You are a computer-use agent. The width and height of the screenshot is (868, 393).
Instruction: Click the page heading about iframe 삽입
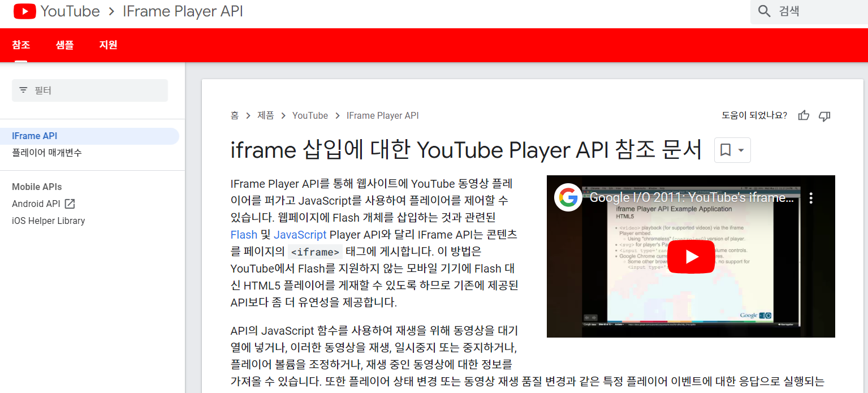tap(467, 150)
